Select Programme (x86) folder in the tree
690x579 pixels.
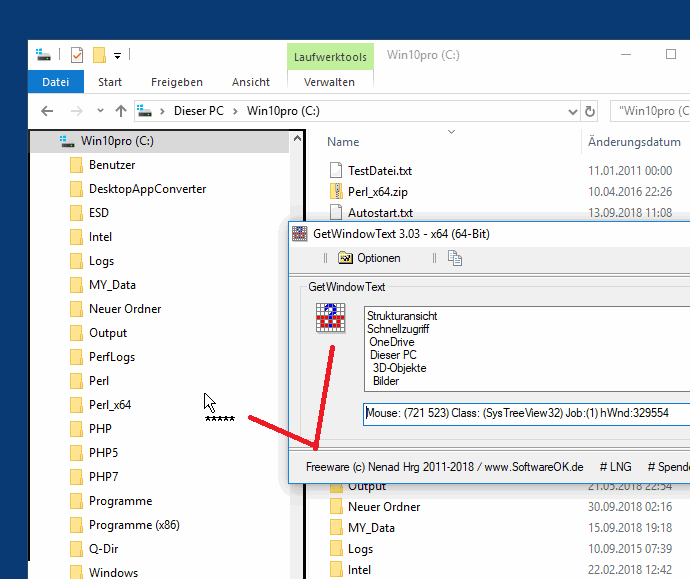tap(134, 525)
